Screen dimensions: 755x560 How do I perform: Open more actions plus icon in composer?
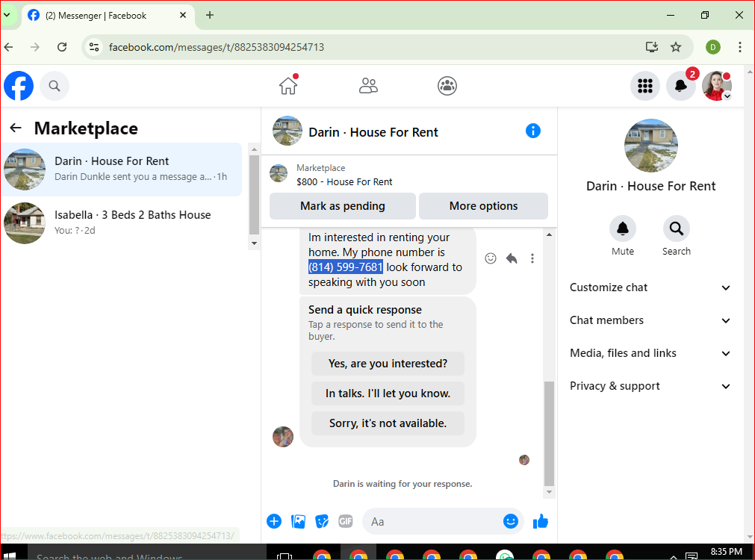tap(274, 521)
